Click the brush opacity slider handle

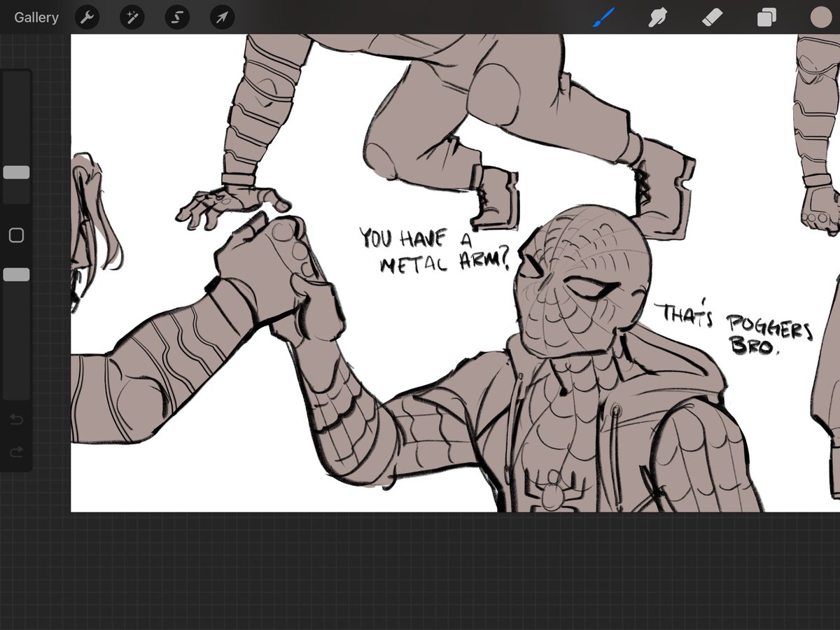[16, 274]
